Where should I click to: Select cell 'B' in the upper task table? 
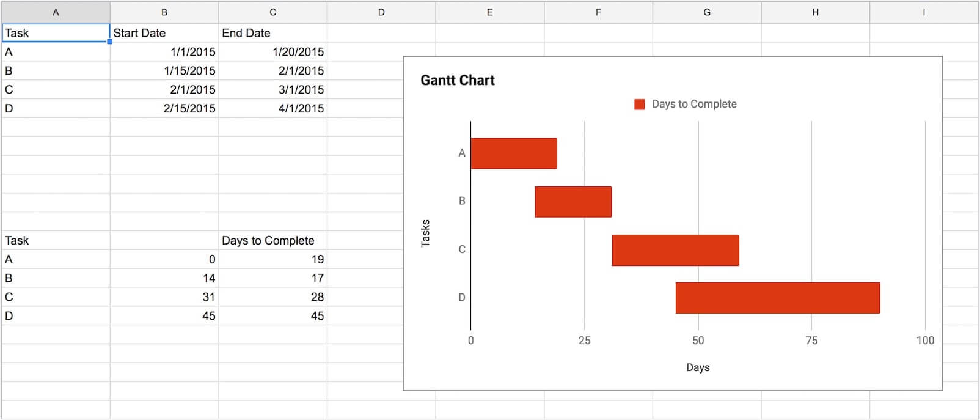(x=56, y=71)
